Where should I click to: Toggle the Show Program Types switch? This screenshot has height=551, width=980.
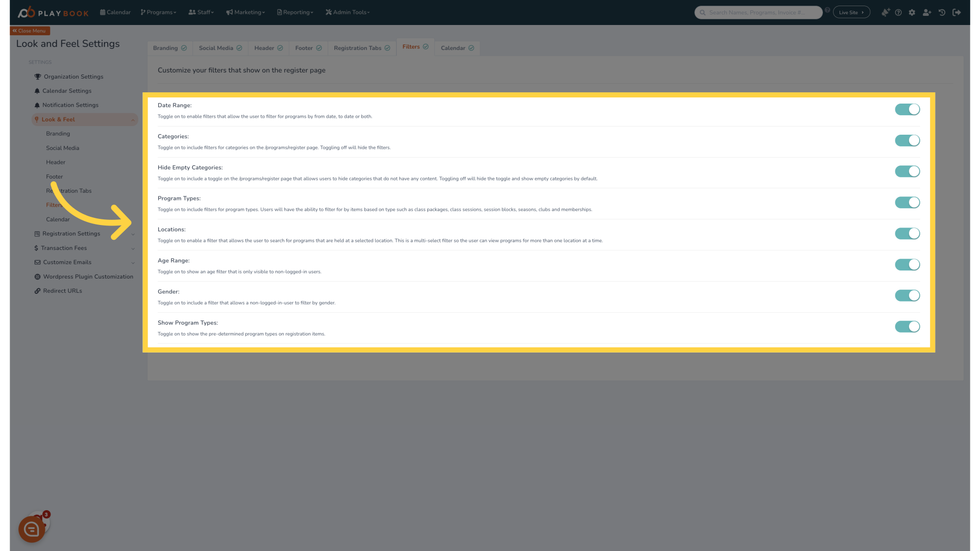pos(908,327)
